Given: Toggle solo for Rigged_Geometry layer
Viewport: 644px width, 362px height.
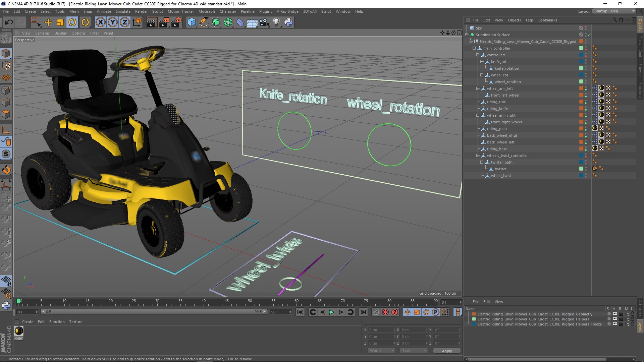Looking at the screenshot, I should coord(609,314).
